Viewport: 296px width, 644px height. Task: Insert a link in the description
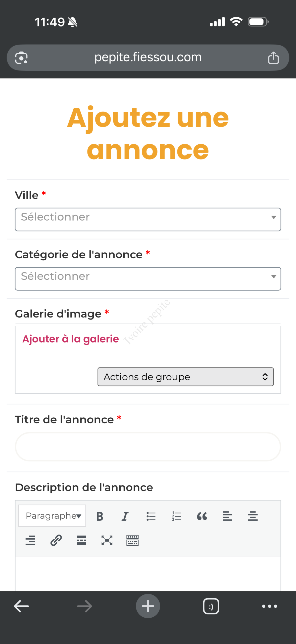pyautogui.click(x=56, y=540)
